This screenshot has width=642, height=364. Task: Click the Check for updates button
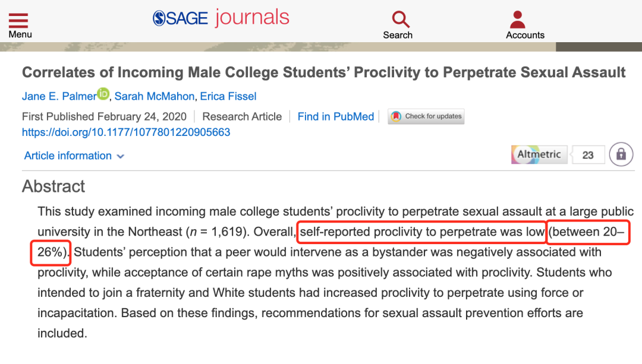coord(426,116)
